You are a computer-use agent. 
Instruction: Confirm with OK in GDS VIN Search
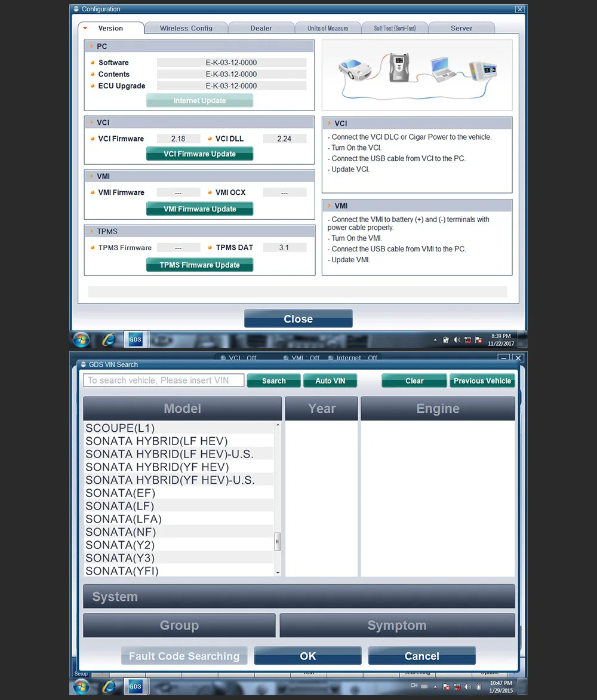308,656
